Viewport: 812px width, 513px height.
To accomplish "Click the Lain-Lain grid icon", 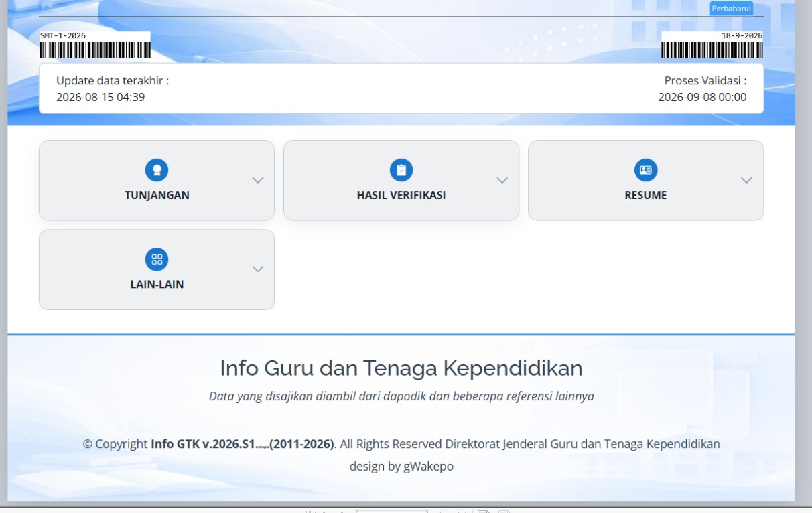I will 157,259.
